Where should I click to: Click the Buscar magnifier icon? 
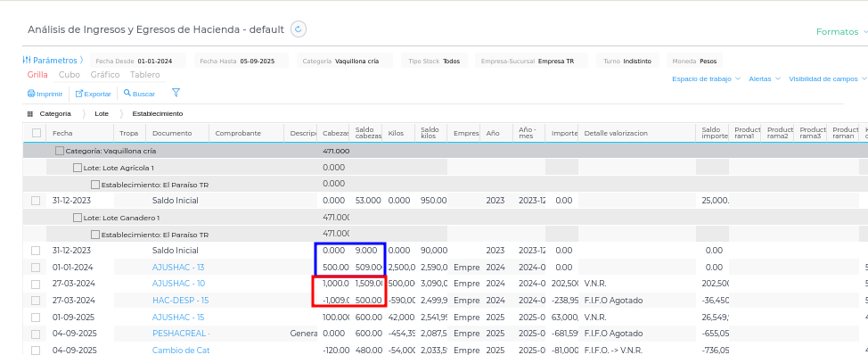click(x=127, y=93)
